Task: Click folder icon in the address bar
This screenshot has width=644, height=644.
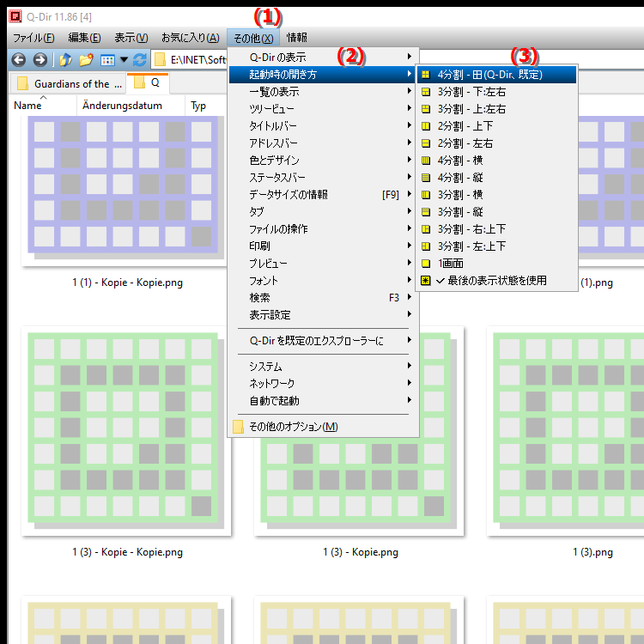Action: click(161, 60)
